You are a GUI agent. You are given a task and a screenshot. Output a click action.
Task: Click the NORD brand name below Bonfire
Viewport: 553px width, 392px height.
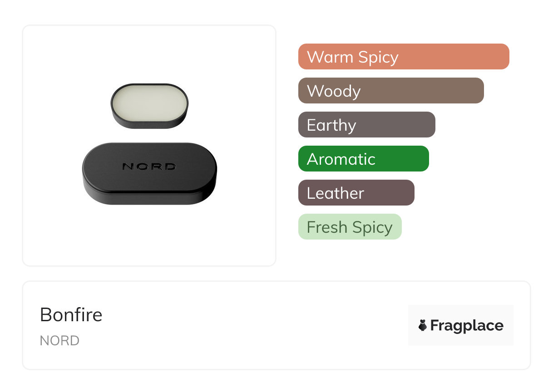pyautogui.click(x=59, y=341)
